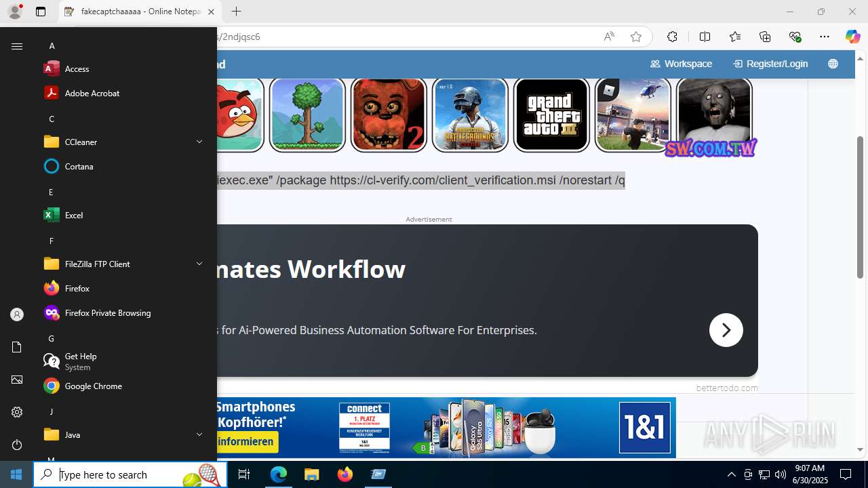
Task: Open the notification center icon
Action: [x=846, y=474]
